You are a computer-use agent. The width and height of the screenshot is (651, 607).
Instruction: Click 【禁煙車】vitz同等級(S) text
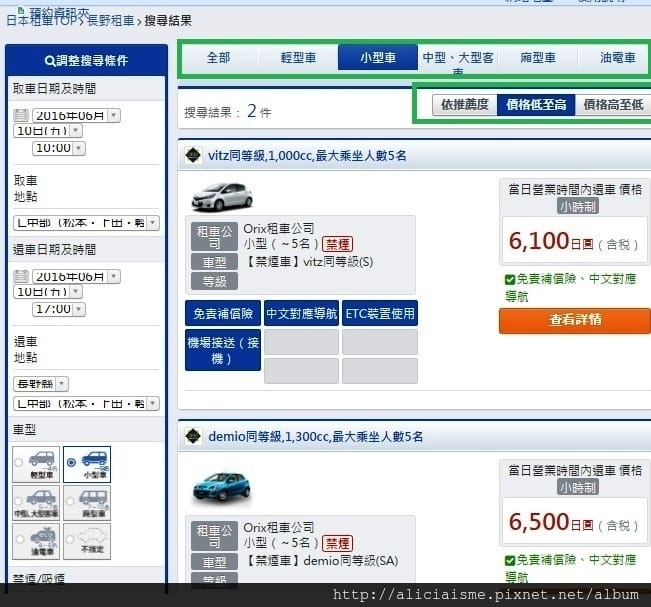[308, 262]
